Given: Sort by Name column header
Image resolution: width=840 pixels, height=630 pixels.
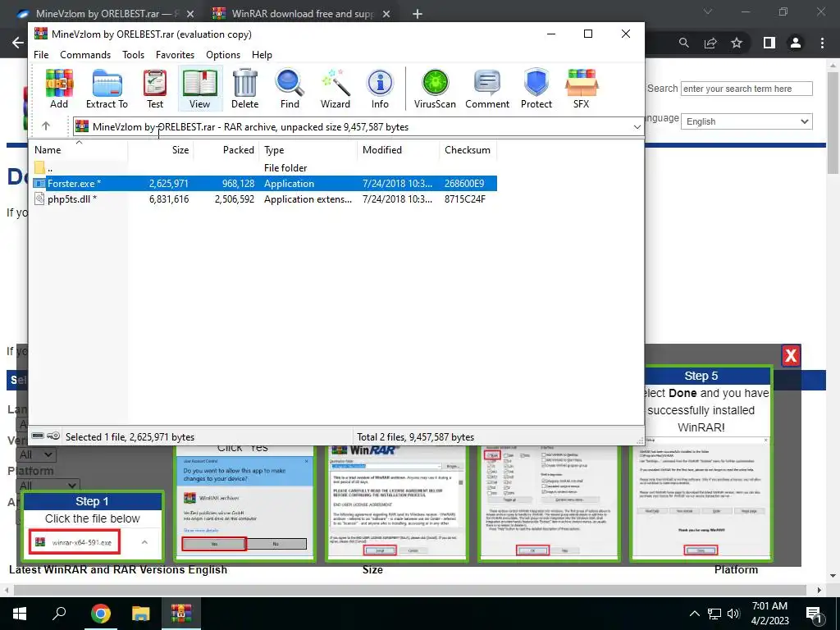Looking at the screenshot, I should (x=79, y=150).
